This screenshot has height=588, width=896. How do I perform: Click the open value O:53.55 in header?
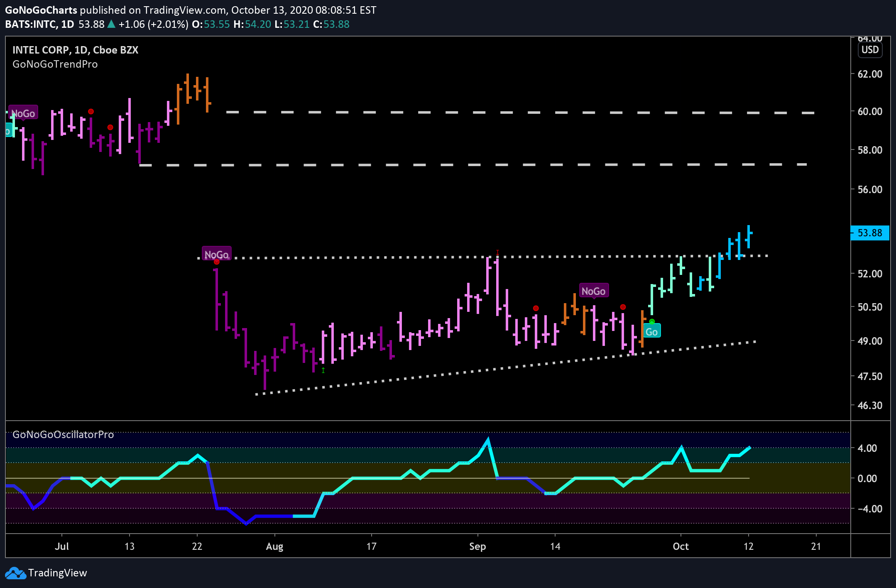coord(211,24)
